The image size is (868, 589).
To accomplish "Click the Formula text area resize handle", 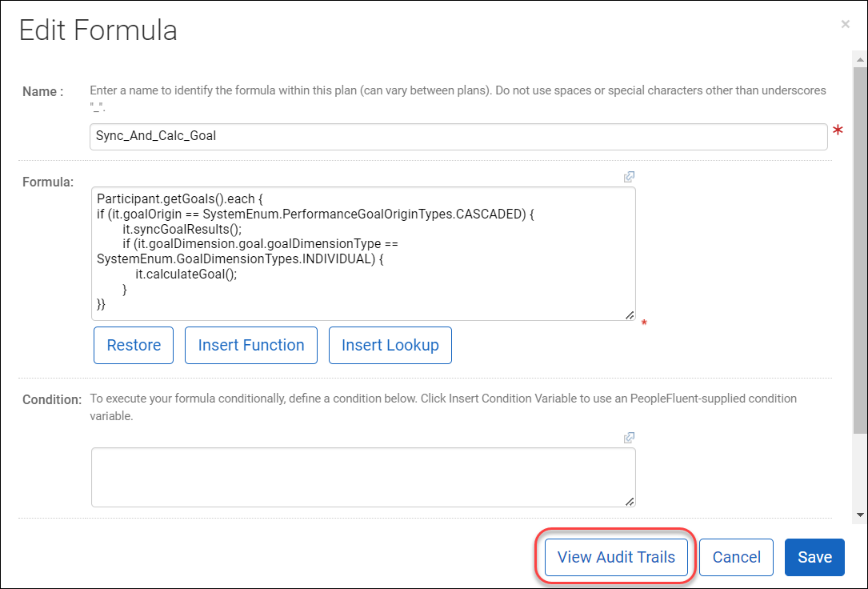I will pos(630,315).
